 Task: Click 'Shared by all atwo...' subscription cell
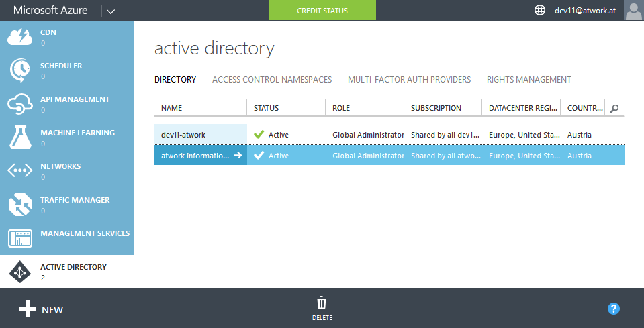(446, 156)
